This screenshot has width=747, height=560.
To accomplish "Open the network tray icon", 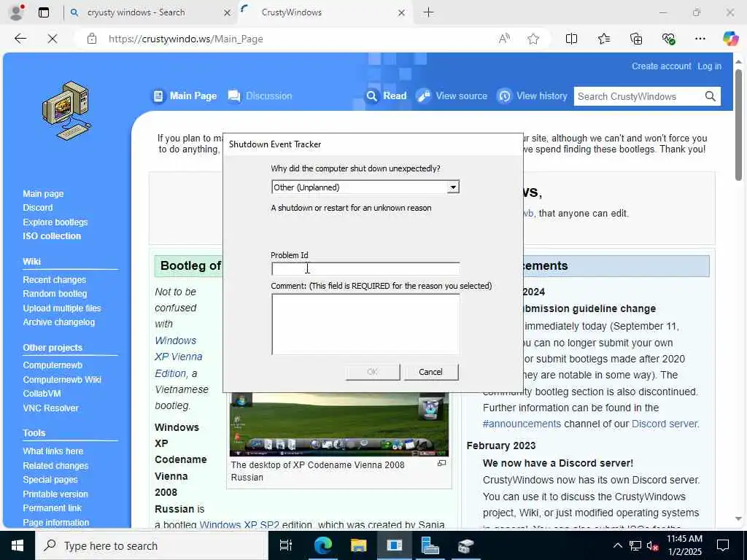I will tap(635, 545).
